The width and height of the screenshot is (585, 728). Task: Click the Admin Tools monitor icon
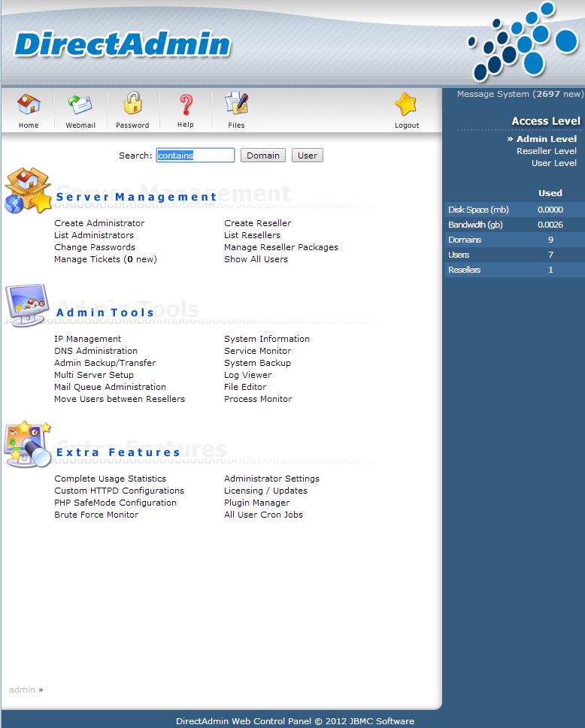27,305
